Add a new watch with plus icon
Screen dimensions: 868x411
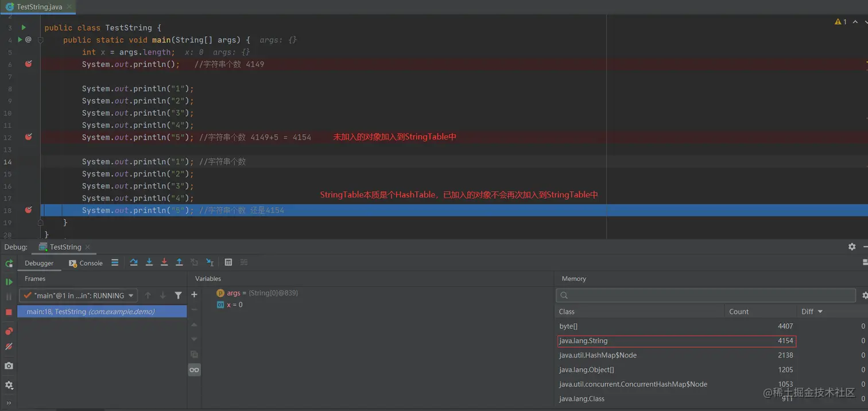194,294
